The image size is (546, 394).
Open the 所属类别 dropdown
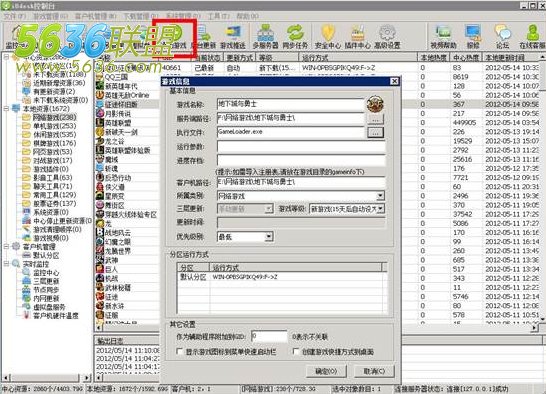[381, 196]
